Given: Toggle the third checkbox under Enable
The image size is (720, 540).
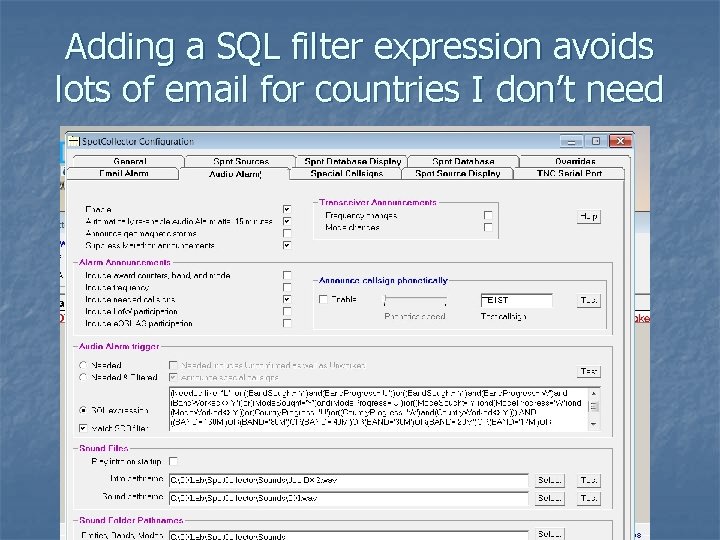Looking at the screenshot, I should pyautogui.click(x=287, y=233).
